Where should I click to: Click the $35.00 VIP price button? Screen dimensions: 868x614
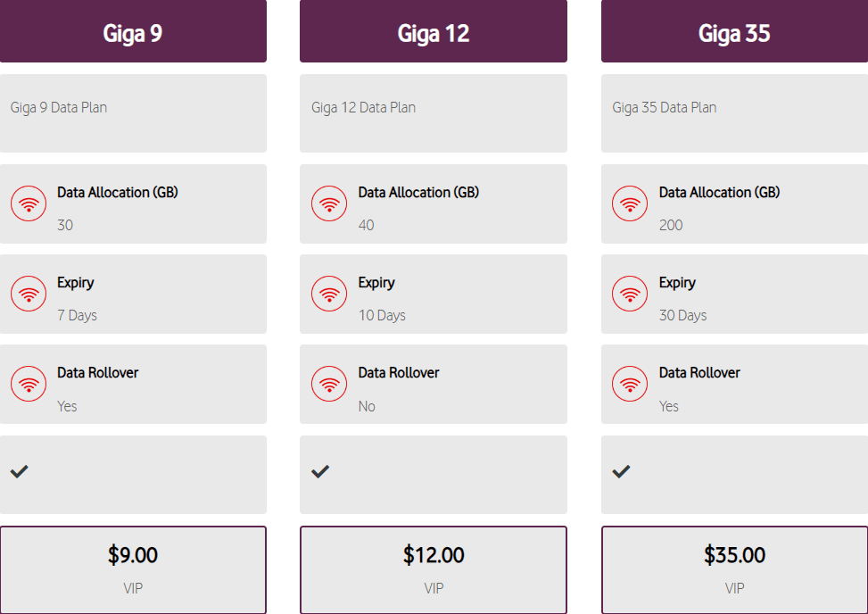(x=733, y=570)
